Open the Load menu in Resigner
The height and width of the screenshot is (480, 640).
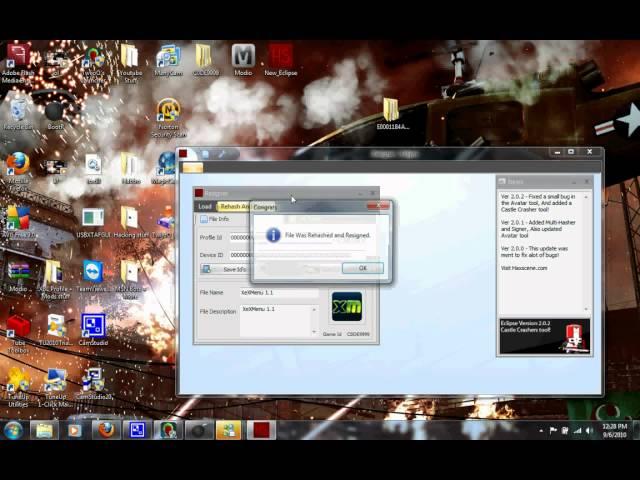coord(205,207)
